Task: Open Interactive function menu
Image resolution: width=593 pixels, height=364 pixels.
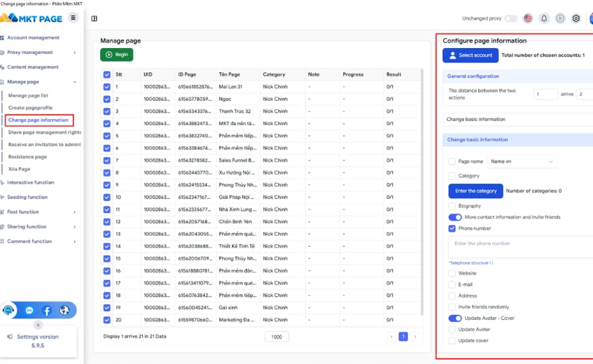Action: (x=30, y=182)
